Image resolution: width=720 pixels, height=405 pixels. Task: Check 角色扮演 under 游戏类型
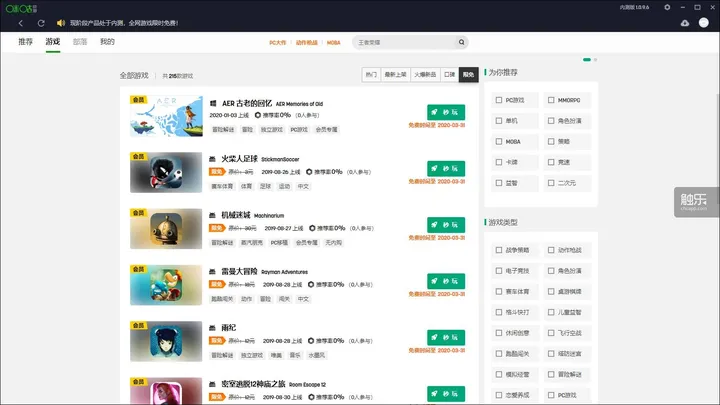[551, 271]
